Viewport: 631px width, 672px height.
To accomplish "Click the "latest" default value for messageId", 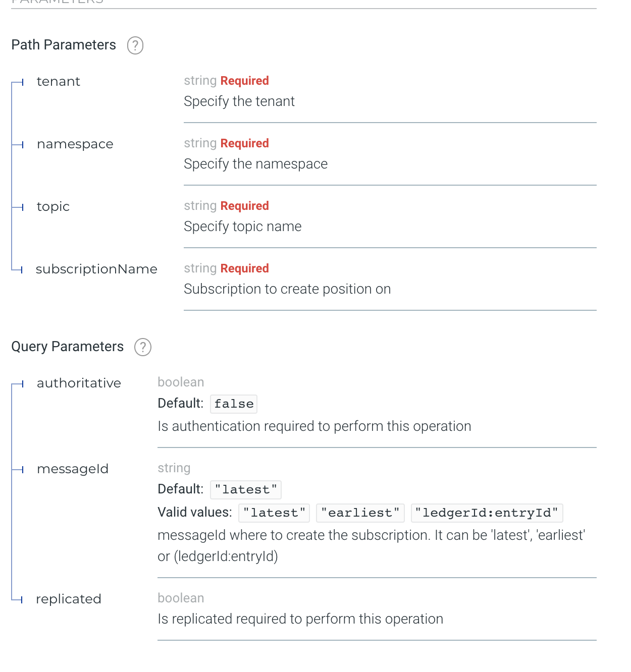I will 246,490.
